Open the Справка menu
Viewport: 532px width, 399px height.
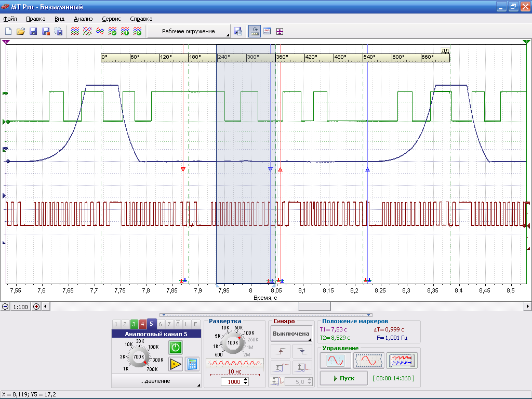tap(141, 19)
